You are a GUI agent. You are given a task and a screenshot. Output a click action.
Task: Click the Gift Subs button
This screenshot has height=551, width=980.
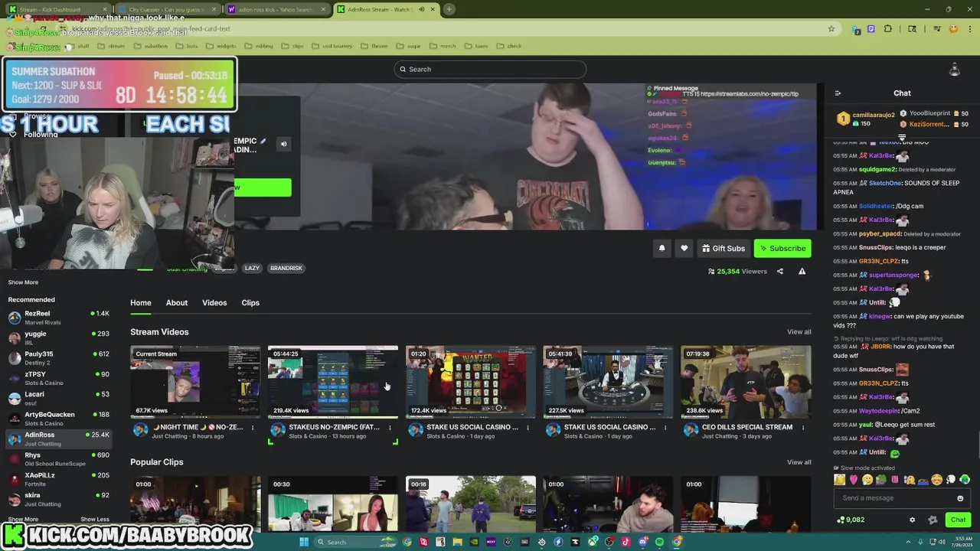pyautogui.click(x=723, y=248)
